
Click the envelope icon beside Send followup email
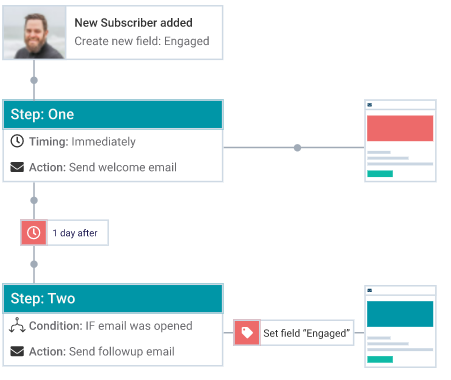click(17, 351)
